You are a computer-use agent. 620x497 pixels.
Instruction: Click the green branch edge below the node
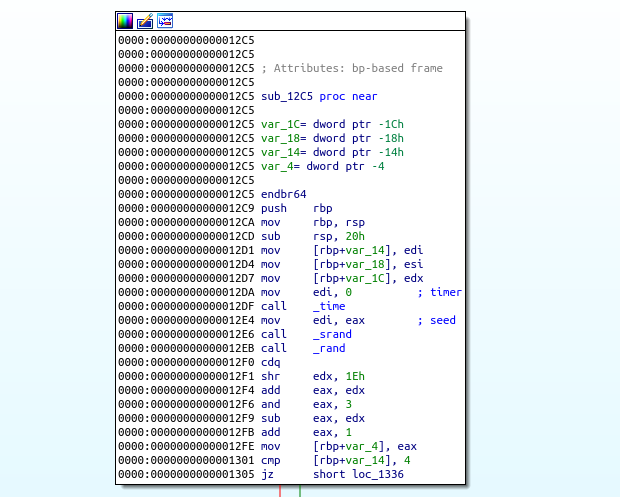click(x=301, y=491)
